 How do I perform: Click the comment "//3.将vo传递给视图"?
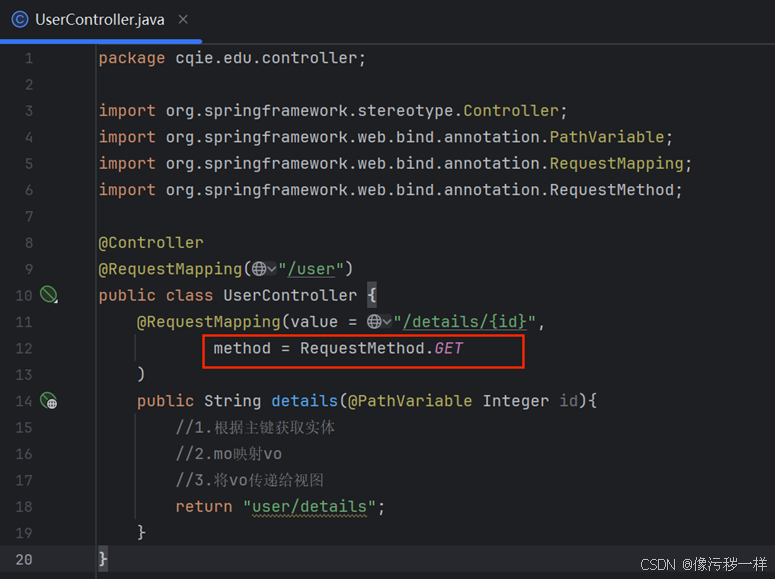(250, 480)
